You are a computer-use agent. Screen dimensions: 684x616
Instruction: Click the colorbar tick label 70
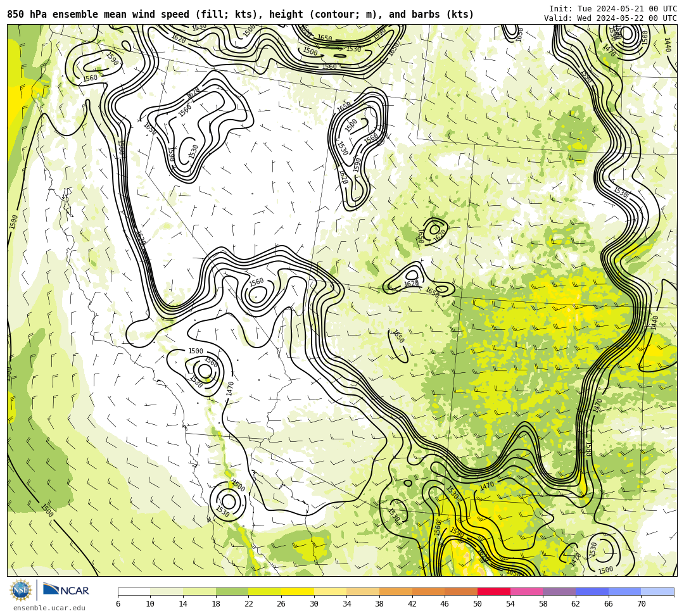(x=641, y=604)
